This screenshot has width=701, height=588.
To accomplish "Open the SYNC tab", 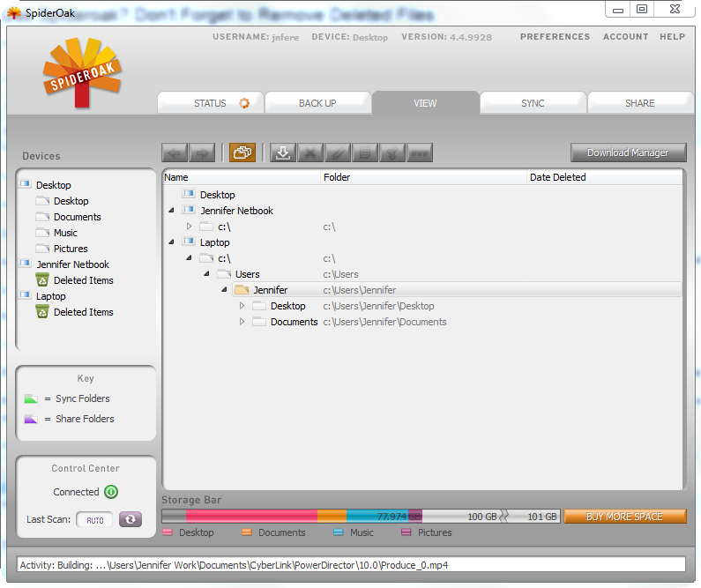I will click(533, 103).
